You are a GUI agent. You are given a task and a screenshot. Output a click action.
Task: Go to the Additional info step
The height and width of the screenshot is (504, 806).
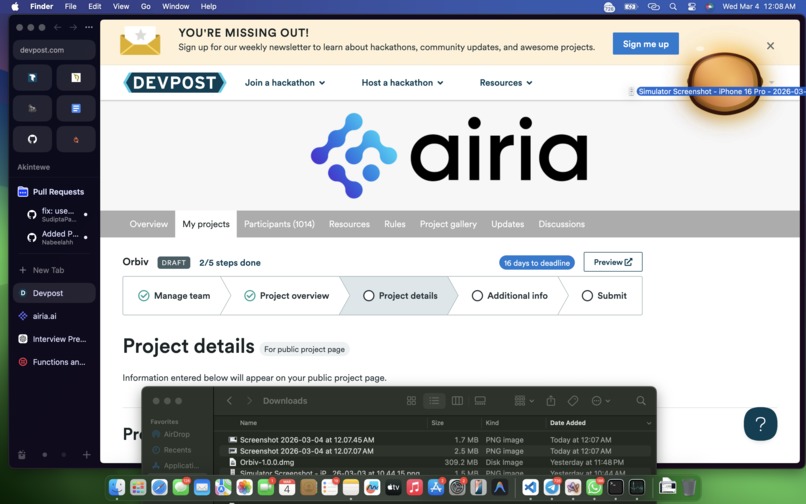510,296
